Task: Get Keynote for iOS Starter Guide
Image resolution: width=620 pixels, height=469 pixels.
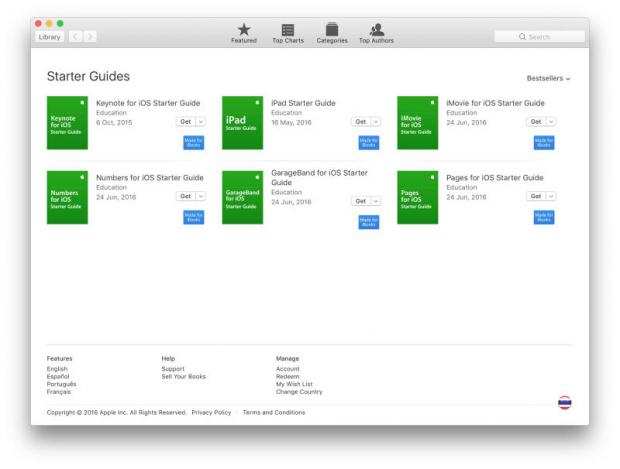Action: tap(186, 122)
